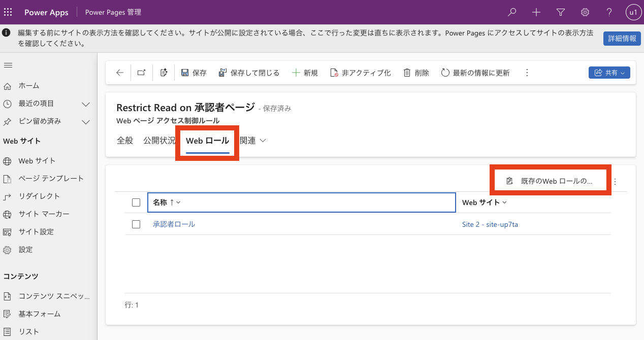Collapse the sidebar with hamburger icon
The height and width of the screenshot is (340, 644).
[8, 65]
